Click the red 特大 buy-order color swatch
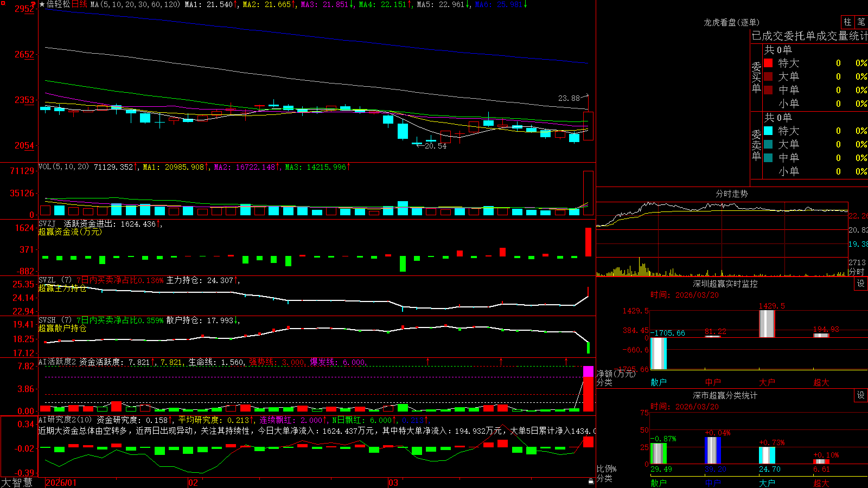 coord(768,63)
